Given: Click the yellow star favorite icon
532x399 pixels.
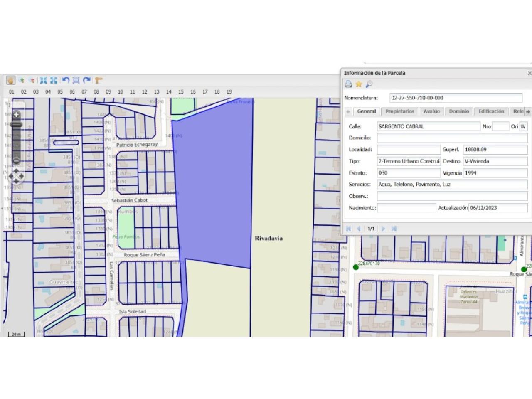Looking at the screenshot, I should click(359, 84).
